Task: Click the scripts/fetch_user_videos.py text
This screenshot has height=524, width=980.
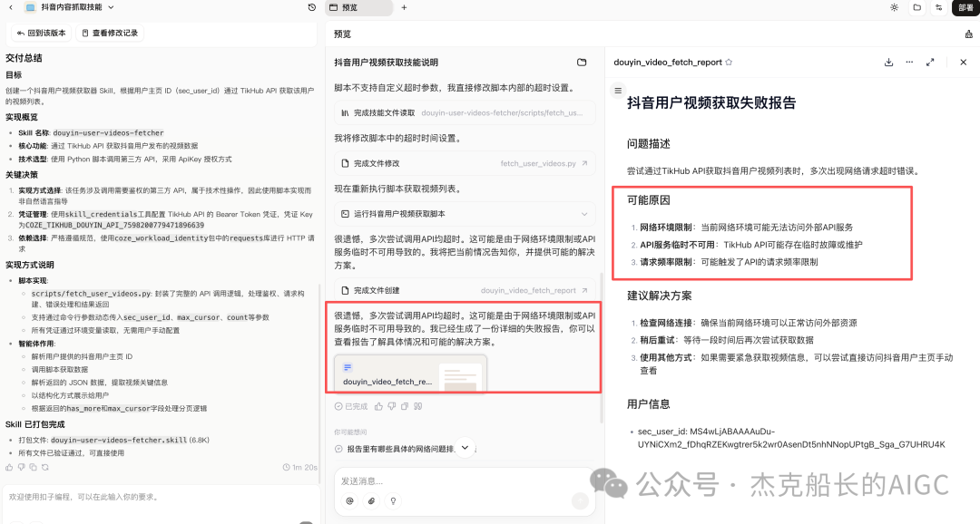Action: point(92,294)
